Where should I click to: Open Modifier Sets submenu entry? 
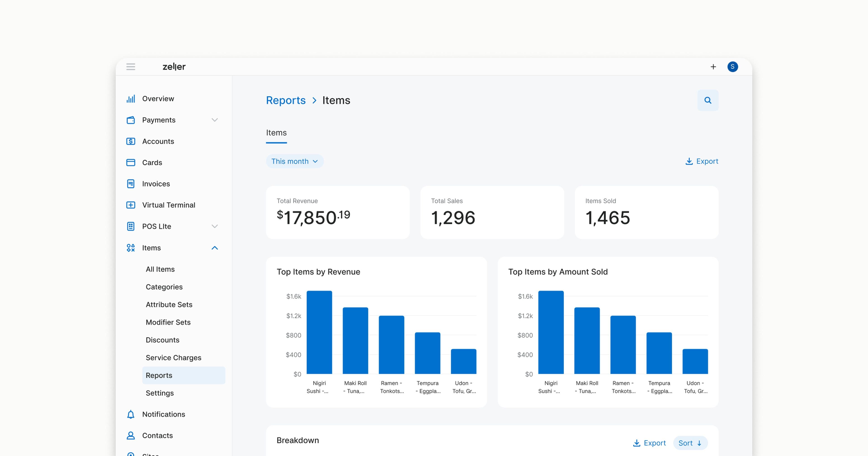[168, 323]
